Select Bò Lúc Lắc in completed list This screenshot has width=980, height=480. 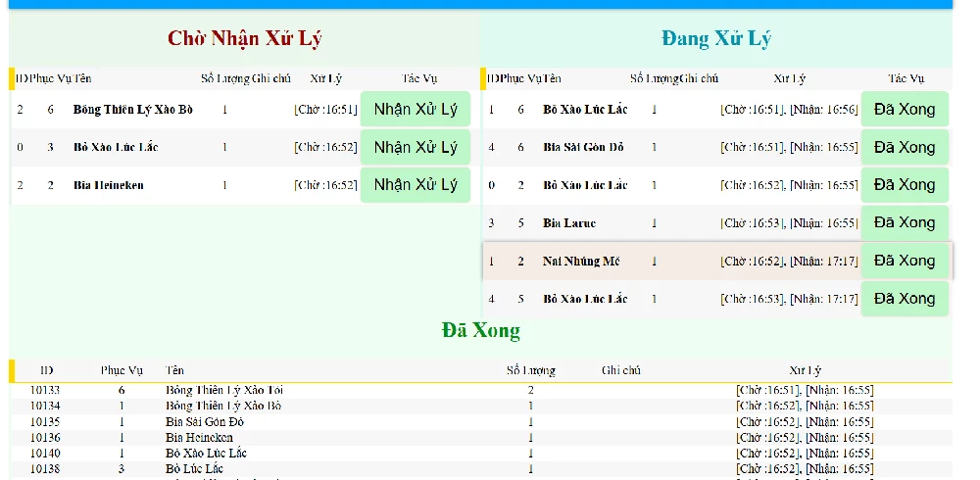tap(194, 469)
